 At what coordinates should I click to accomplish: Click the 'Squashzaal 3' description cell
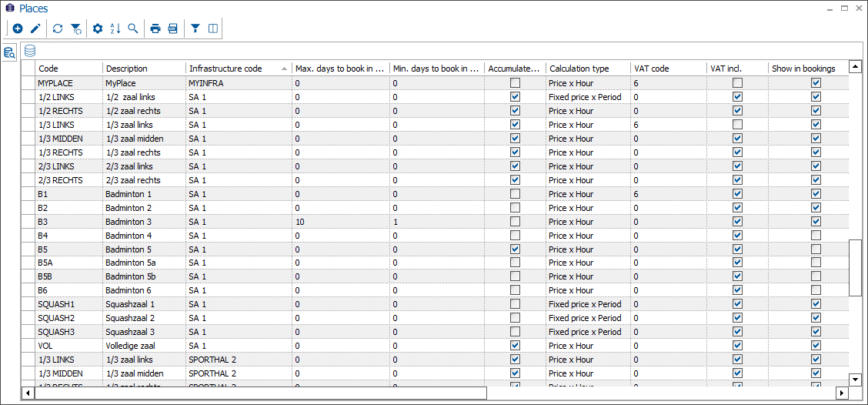tap(144, 332)
